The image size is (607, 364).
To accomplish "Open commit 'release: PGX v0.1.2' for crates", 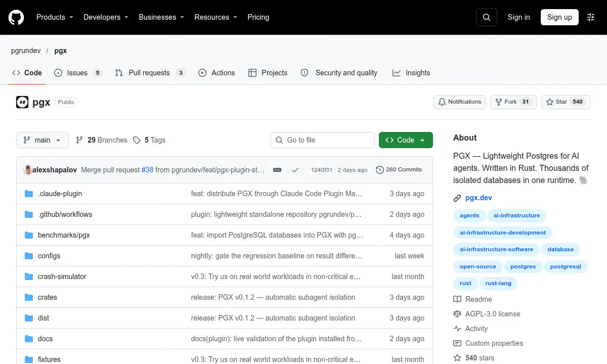I will coord(273,297).
